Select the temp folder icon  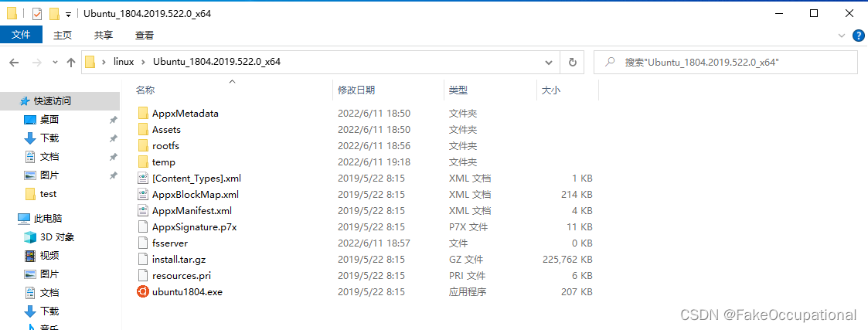[143, 162]
